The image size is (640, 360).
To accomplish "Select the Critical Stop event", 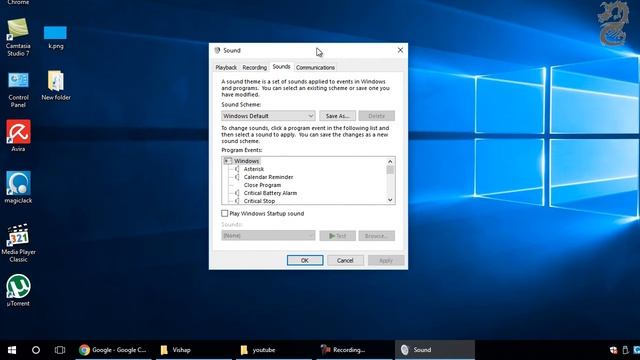I will 259,201.
